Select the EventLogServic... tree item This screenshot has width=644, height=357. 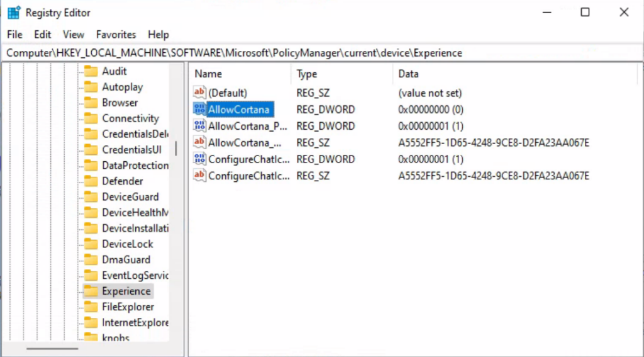(x=135, y=276)
